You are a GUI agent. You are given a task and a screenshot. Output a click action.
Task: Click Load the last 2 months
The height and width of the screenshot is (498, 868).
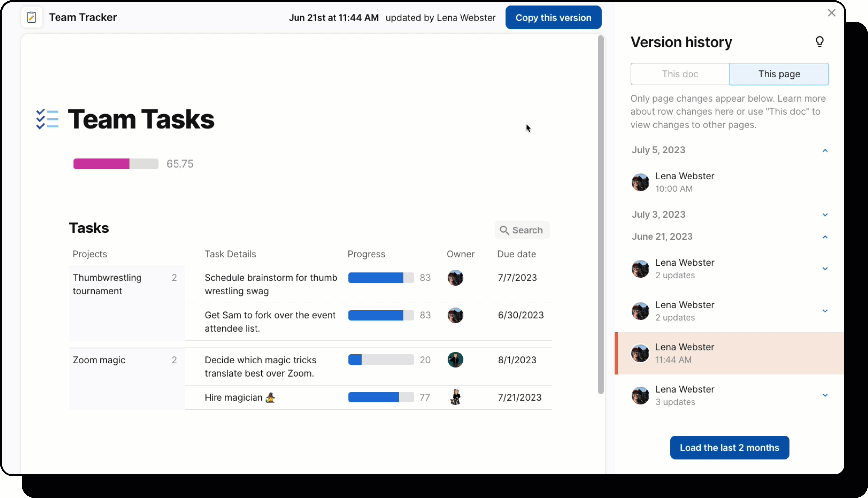[x=729, y=447]
